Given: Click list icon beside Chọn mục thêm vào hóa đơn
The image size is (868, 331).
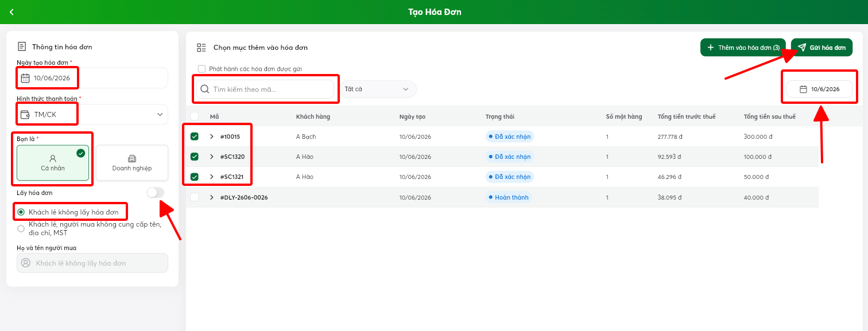Looking at the screenshot, I should (x=201, y=48).
